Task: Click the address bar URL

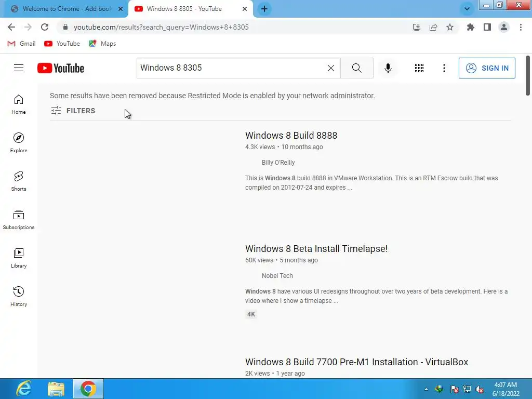Action: [161, 27]
